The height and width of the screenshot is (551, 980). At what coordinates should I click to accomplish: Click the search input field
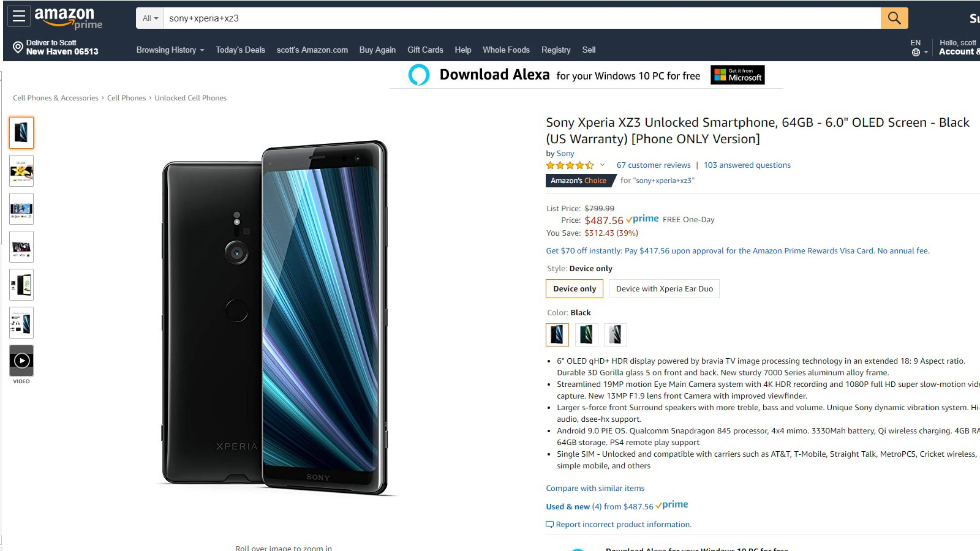(x=521, y=18)
